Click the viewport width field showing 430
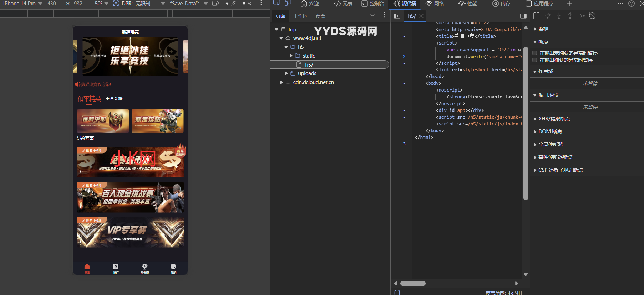Screen dimensions: 644x295 tap(52, 4)
